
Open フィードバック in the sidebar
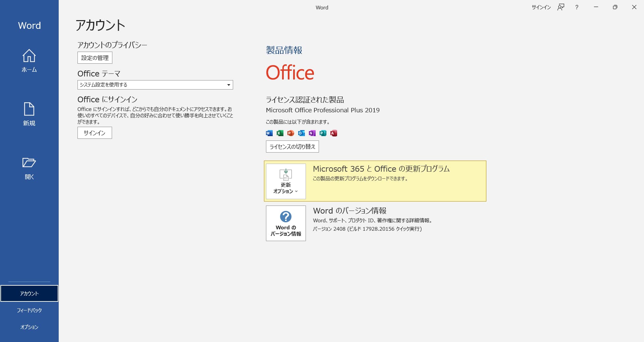[x=29, y=310]
